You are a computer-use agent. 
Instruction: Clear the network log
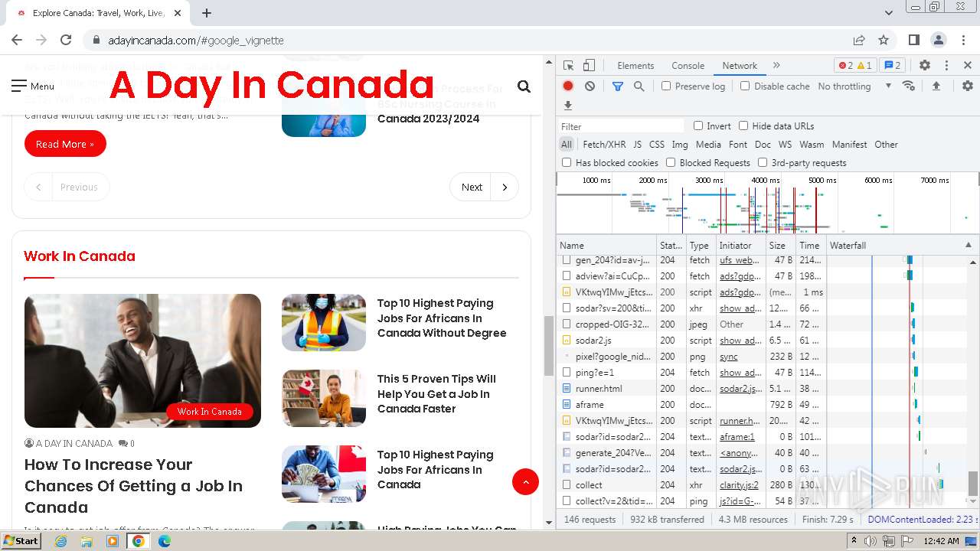590,86
